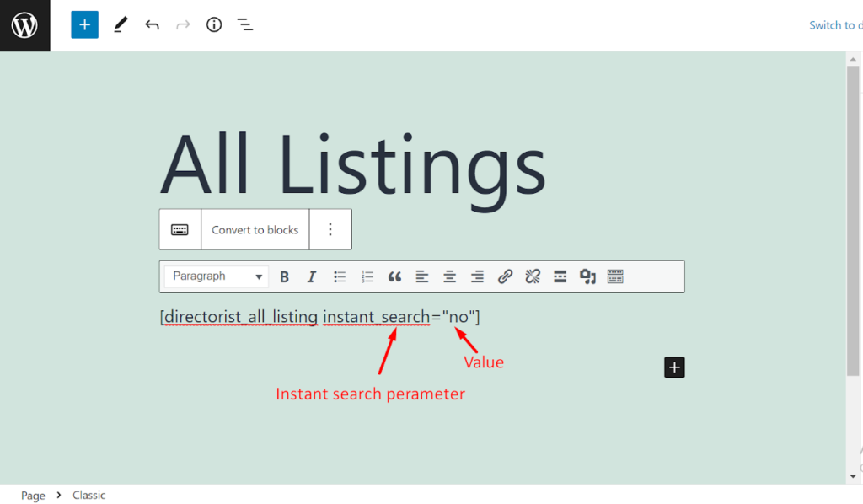Toggle italic formatting
The image size is (863, 504).
coord(312,276)
